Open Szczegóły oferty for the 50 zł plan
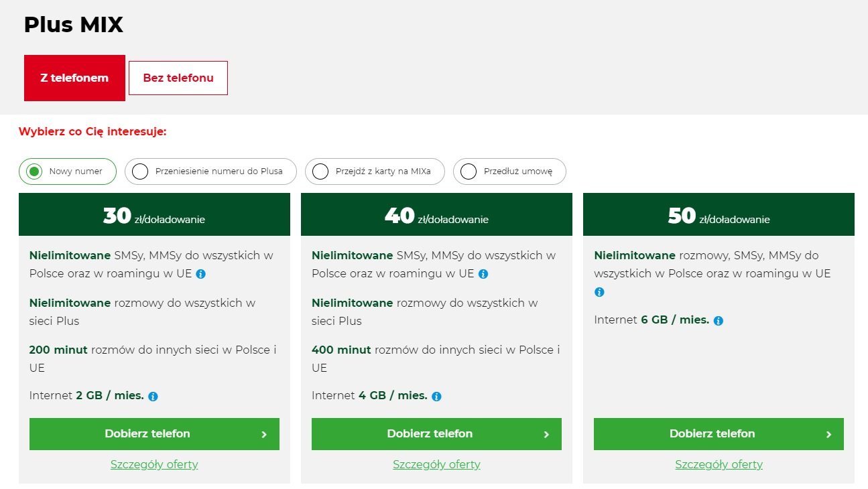The width and height of the screenshot is (868, 489). [x=719, y=464]
